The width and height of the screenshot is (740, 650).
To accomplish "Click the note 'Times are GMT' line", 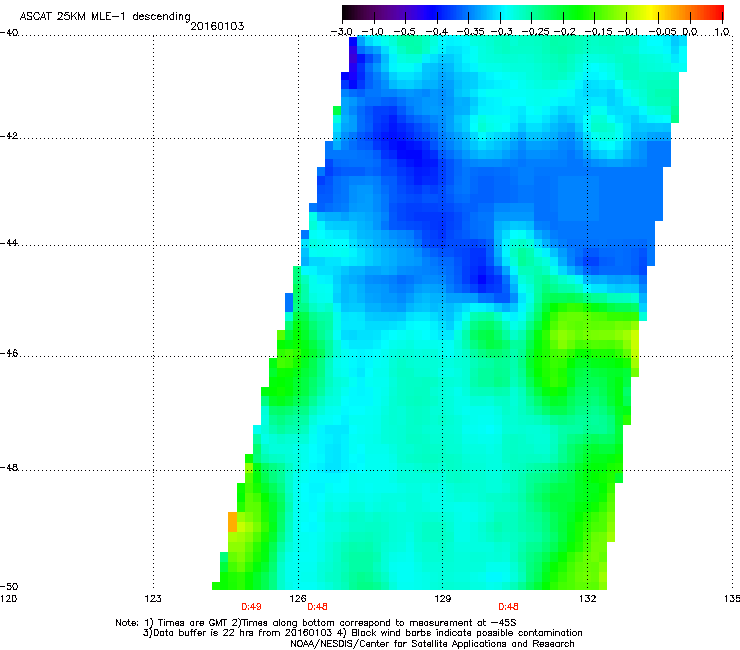I will point(316,623).
